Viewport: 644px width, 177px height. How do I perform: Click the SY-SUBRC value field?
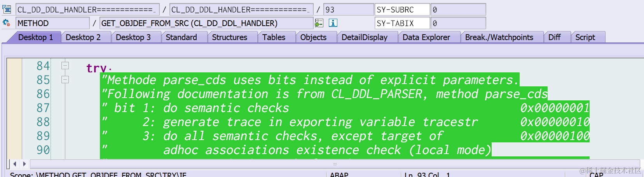coord(458,9)
